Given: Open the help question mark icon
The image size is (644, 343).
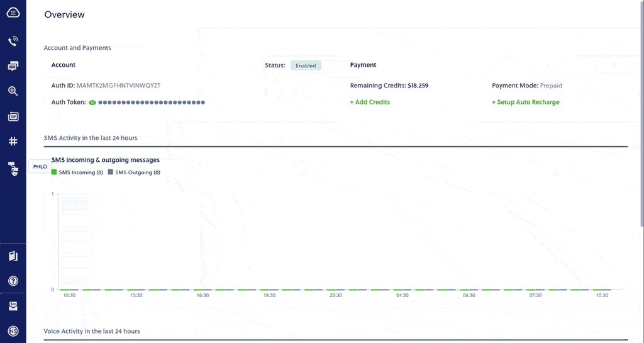Looking at the screenshot, I should (13, 281).
